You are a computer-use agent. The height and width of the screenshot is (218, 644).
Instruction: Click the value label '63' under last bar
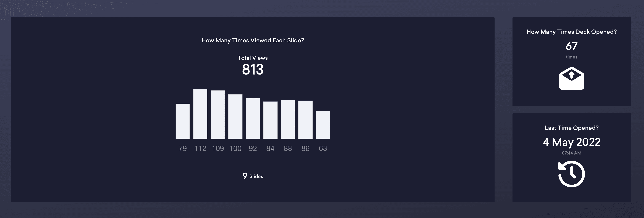pos(323,148)
